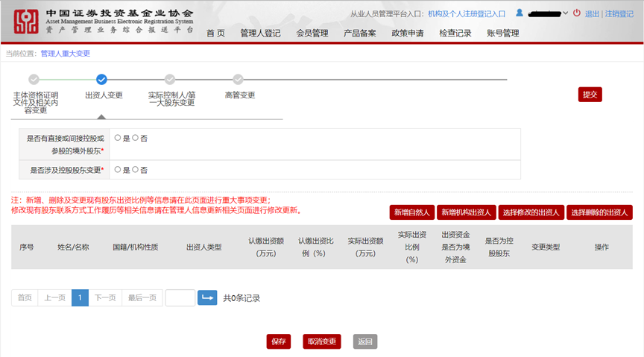Open the 首页 menu
This screenshot has height=357, width=644.
pyautogui.click(x=215, y=34)
